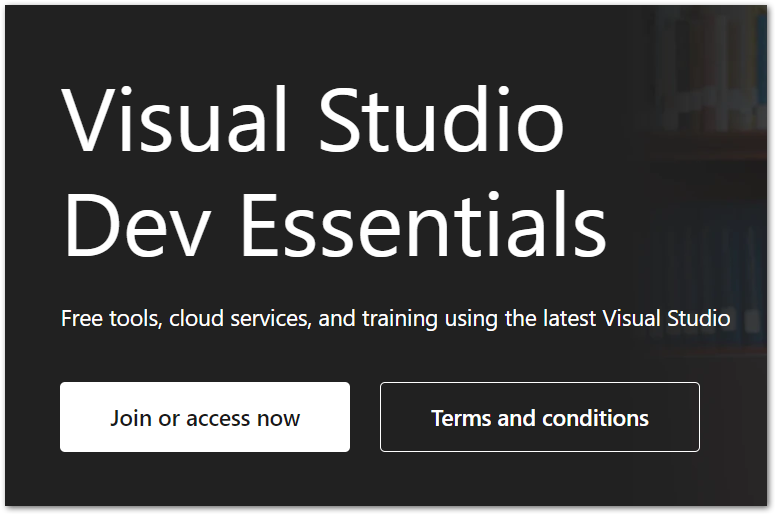Click the word Join on the white button

(130, 418)
